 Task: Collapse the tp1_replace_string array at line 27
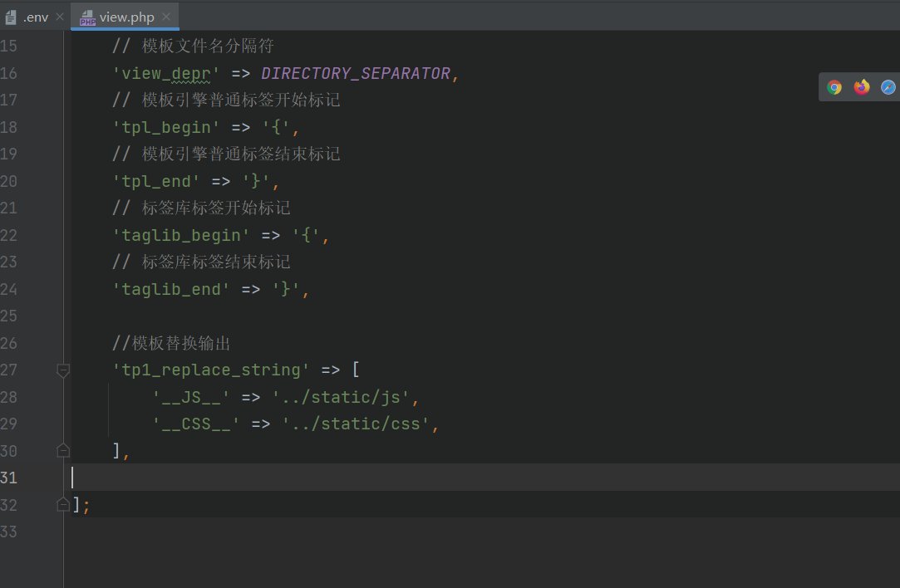coord(63,370)
